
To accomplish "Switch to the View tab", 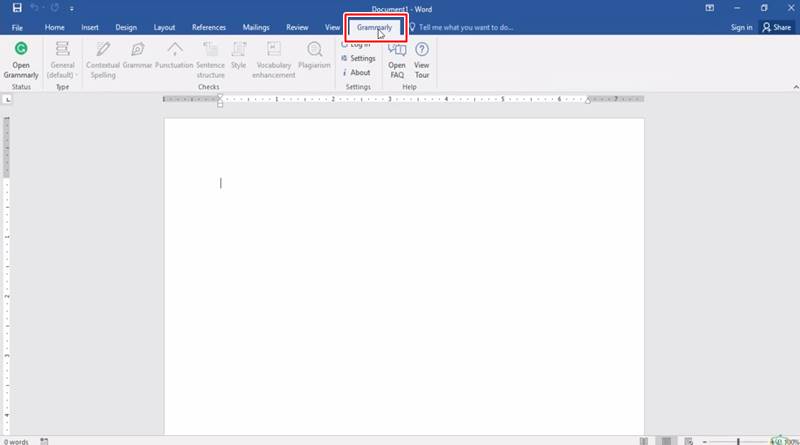I will (x=332, y=28).
